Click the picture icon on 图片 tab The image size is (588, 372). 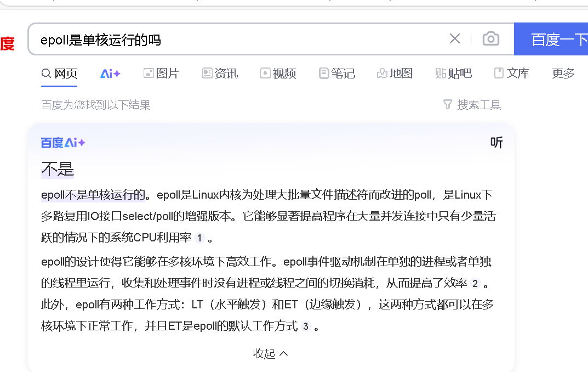pyautogui.click(x=149, y=73)
